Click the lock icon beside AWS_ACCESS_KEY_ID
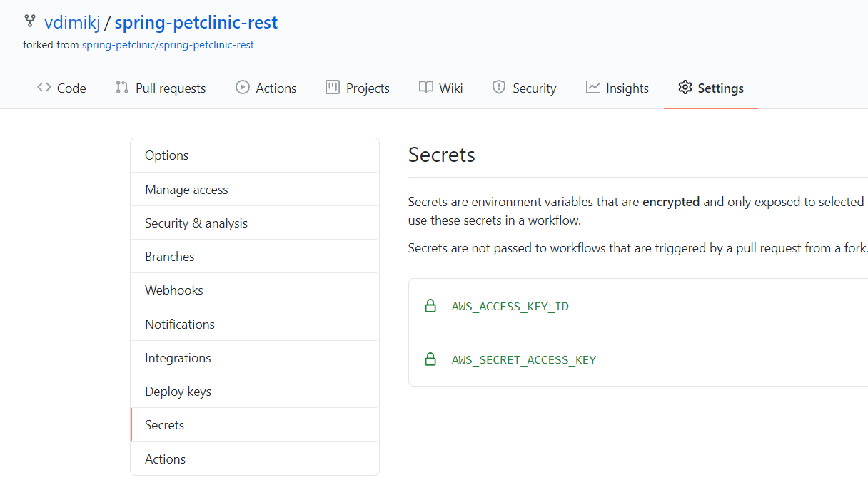The image size is (868, 485). coord(430,306)
